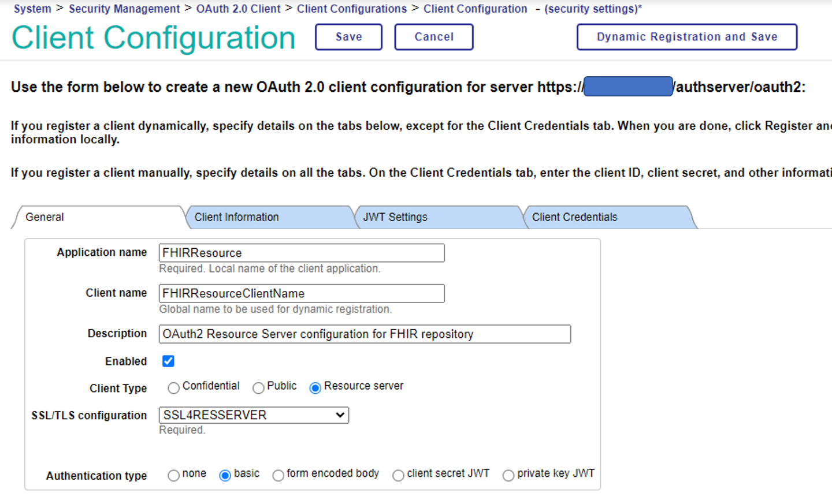Navigate to Security Management breadcrumb
The width and height of the screenshot is (832, 504).
tap(124, 9)
